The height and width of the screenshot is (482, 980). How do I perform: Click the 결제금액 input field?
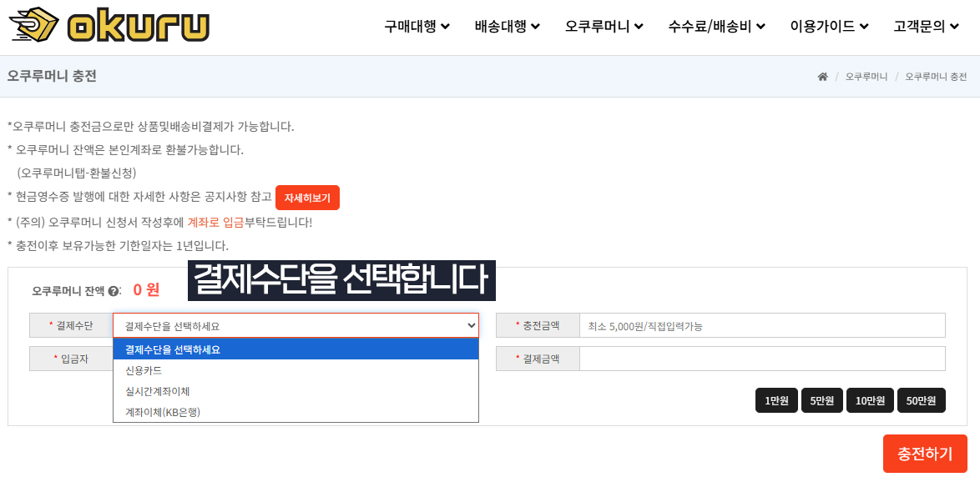762,359
